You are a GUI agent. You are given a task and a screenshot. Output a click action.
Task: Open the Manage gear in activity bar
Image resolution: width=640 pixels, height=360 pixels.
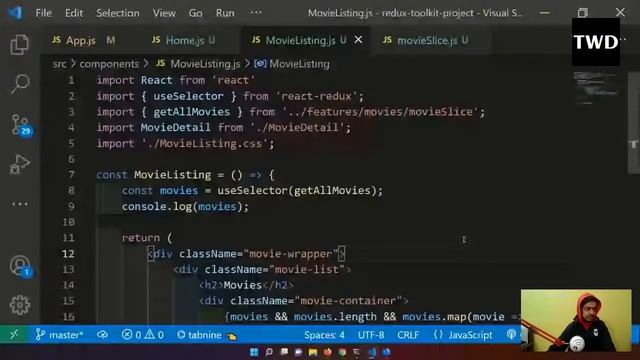click(20, 305)
